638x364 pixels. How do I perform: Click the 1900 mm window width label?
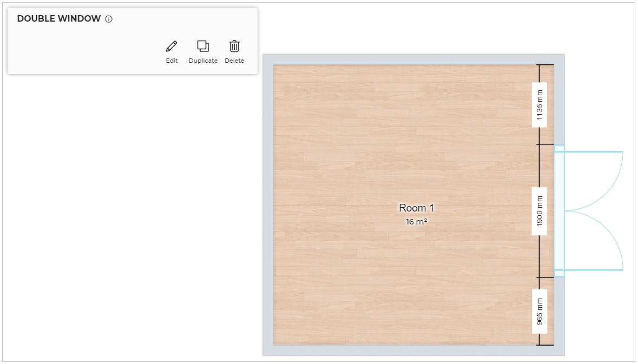tap(540, 211)
